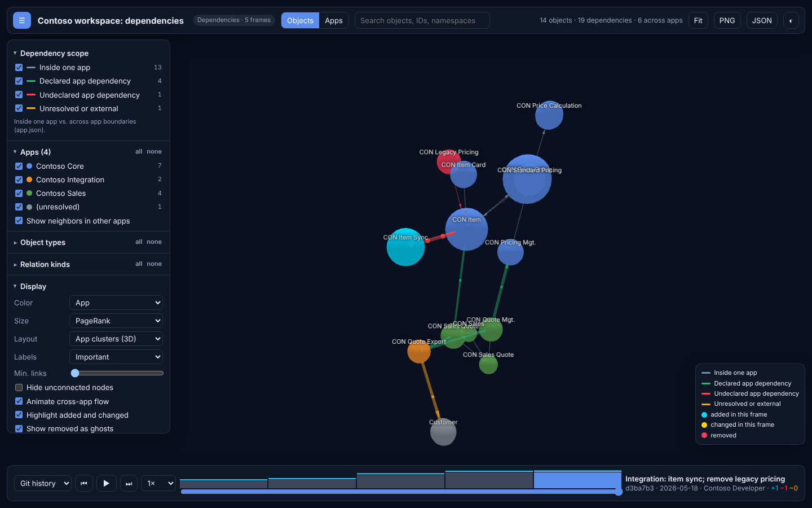Click the timeline scrubber handle
The height and width of the screenshot is (508, 812).
[619, 492]
